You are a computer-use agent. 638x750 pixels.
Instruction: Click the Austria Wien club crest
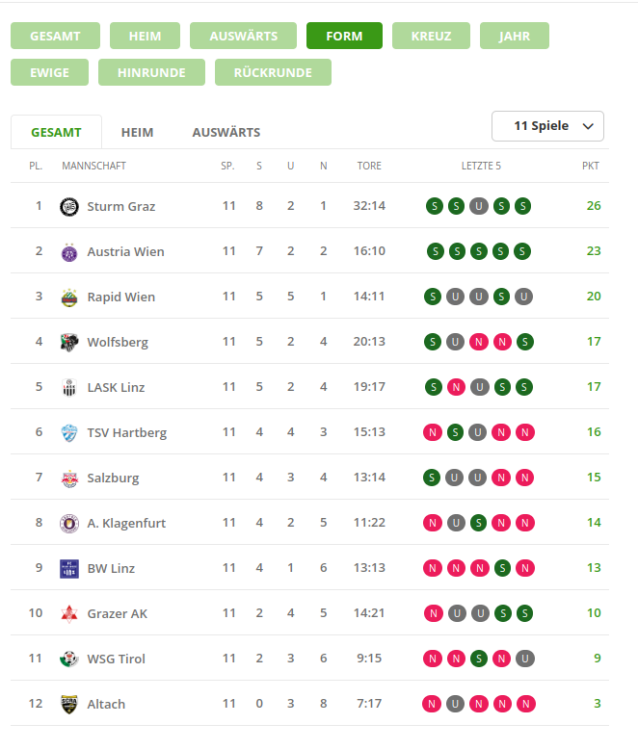pyautogui.click(x=69, y=251)
